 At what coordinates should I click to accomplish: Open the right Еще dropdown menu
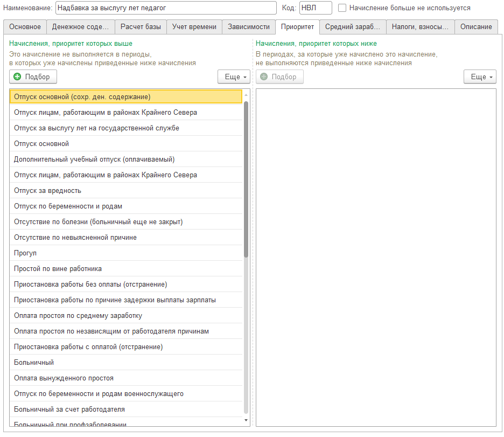[x=480, y=77]
